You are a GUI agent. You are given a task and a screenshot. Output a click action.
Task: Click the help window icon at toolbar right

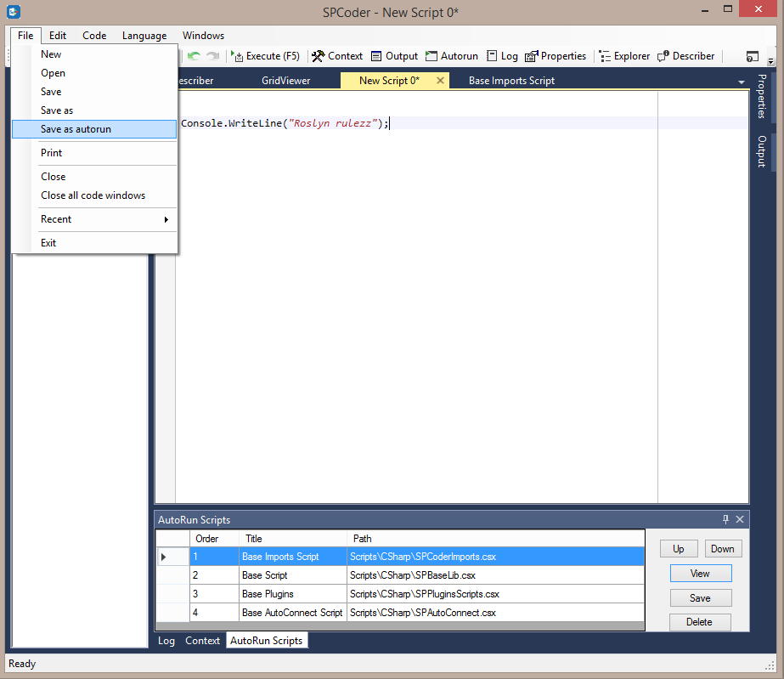click(x=752, y=57)
